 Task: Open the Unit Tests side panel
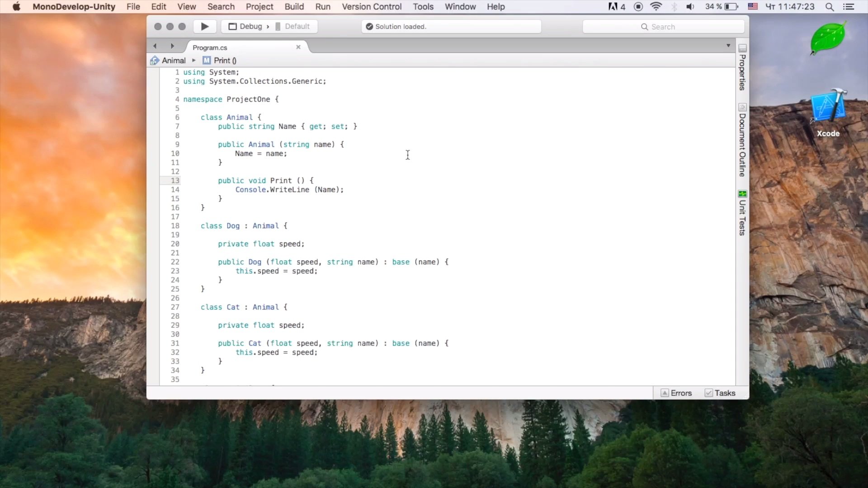tap(742, 213)
